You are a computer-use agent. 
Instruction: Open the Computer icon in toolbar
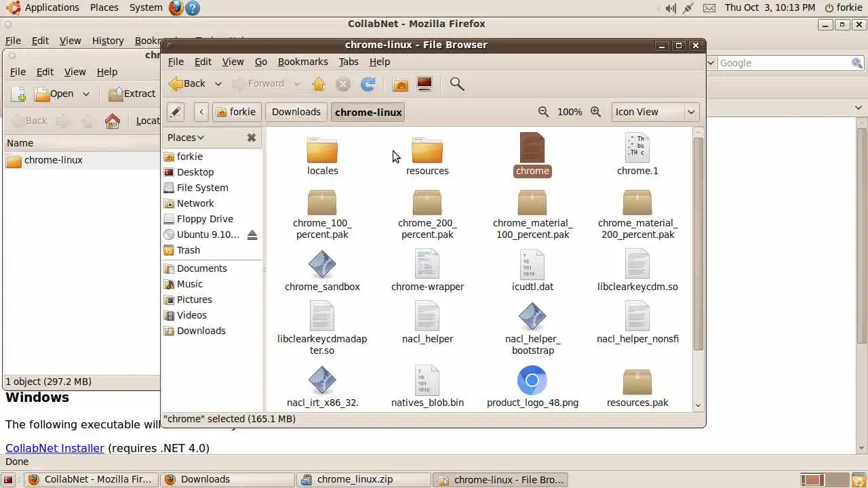click(425, 84)
